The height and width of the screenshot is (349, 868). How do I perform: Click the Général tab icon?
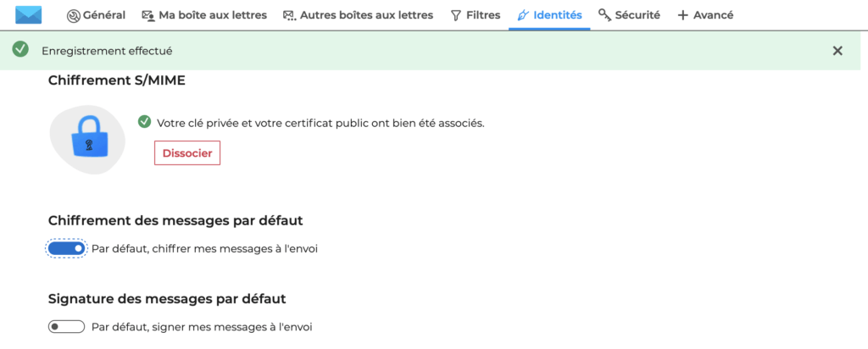point(74,15)
